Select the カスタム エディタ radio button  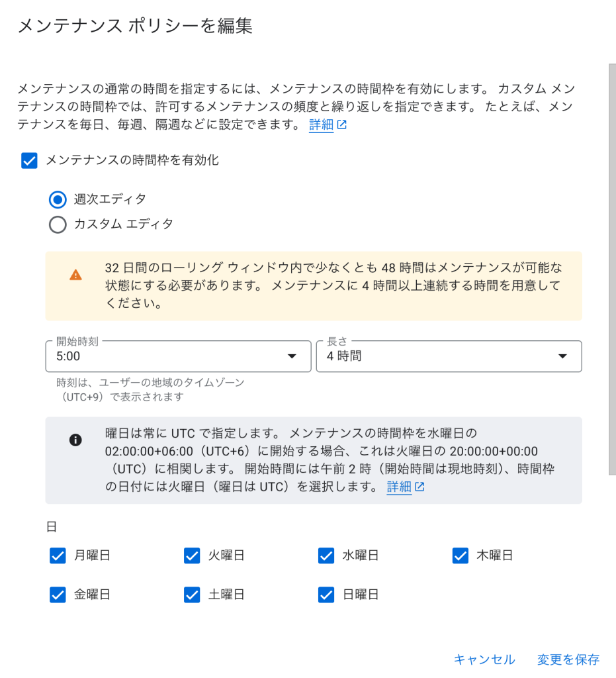pos(58,225)
